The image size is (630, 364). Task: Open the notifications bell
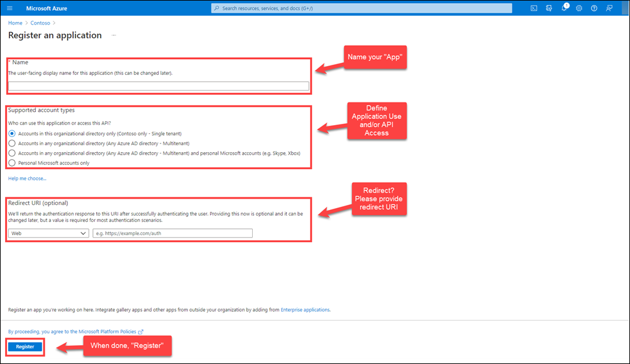pos(564,8)
